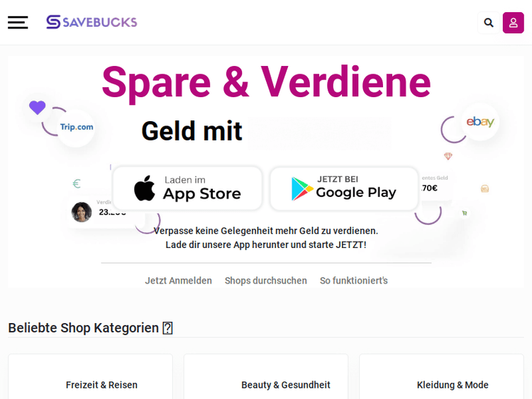Open the Google Play download button
This screenshot has width=532, height=399.
pos(344,189)
